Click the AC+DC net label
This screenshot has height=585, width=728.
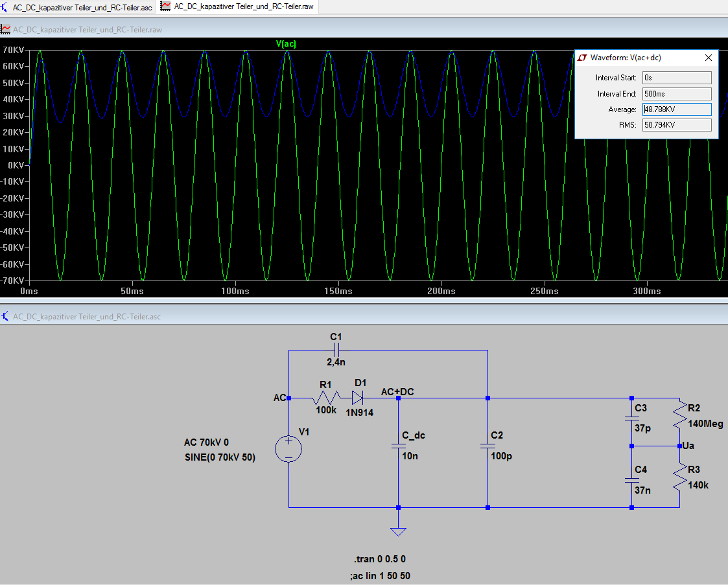[x=397, y=391]
